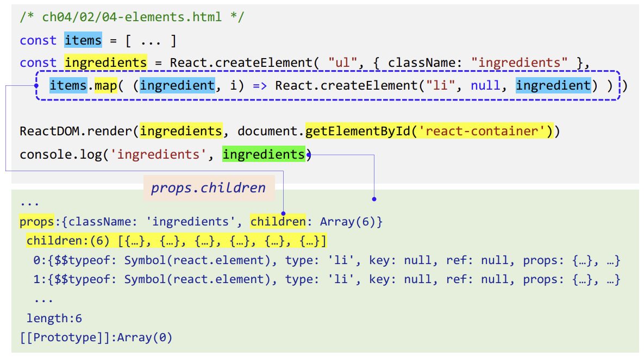Image resolution: width=644 pixels, height=357 pixels.
Task: Click the '=>' arrow operator
Action: tap(260, 85)
